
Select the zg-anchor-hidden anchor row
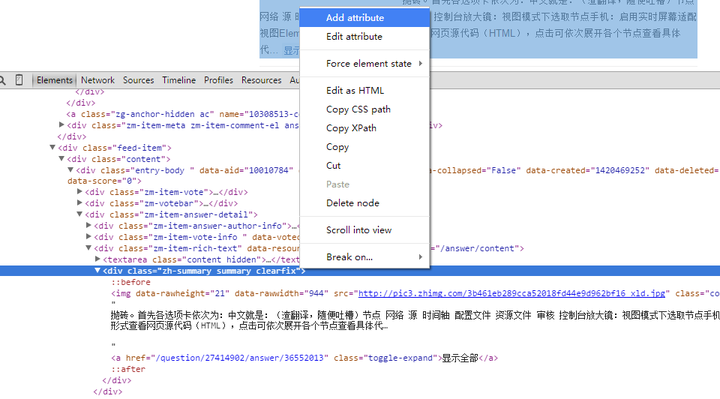182,114
